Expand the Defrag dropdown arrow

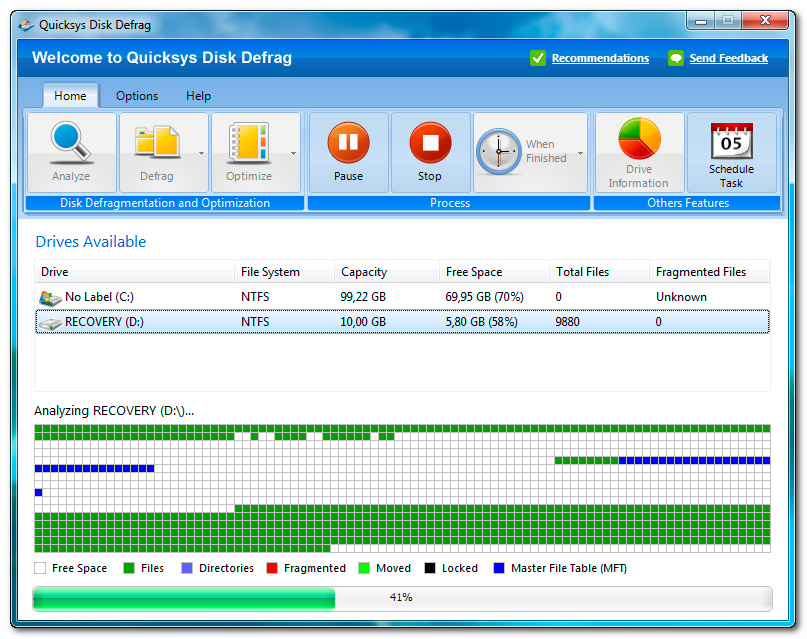click(201, 153)
